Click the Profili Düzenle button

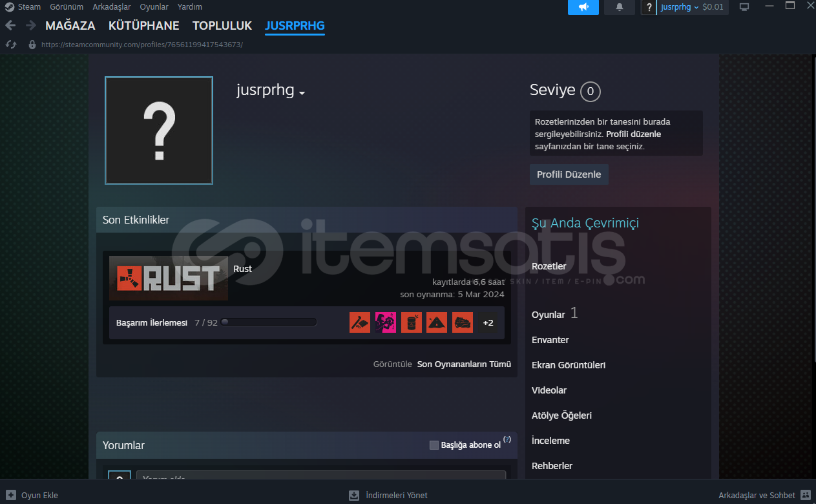(569, 174)
